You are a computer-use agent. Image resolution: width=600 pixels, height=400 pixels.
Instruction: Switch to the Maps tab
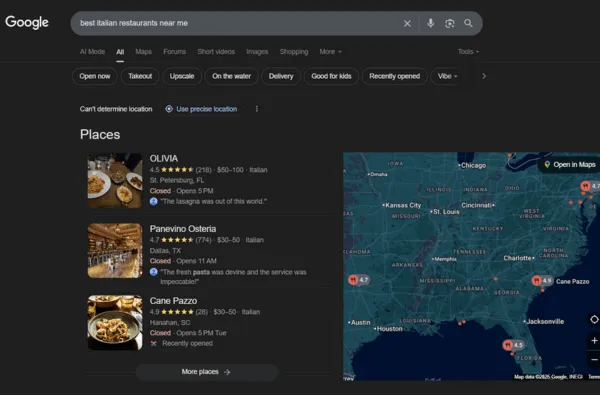[144, 51]
